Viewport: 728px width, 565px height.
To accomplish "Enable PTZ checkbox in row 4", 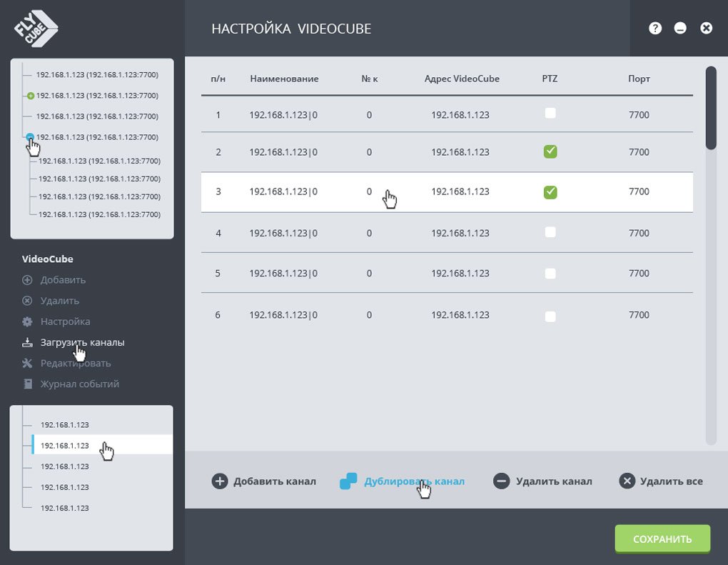I will tap(550, 232).
